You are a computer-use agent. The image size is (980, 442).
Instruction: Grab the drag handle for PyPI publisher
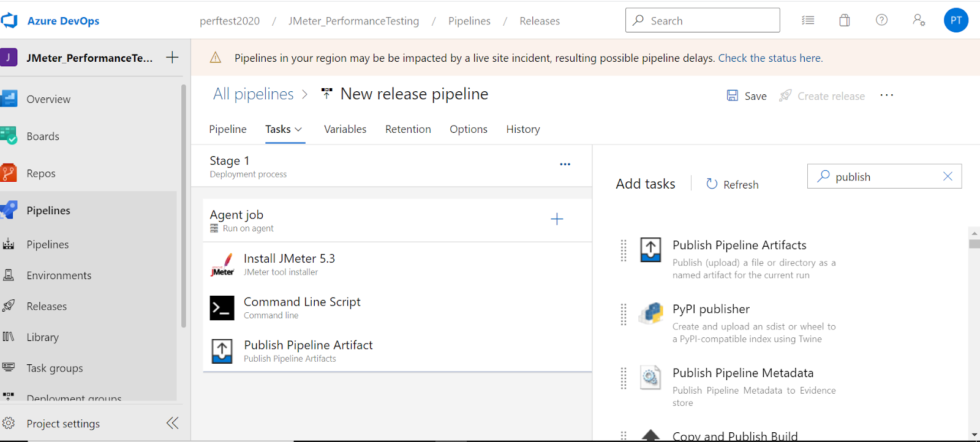pos(624,315)
